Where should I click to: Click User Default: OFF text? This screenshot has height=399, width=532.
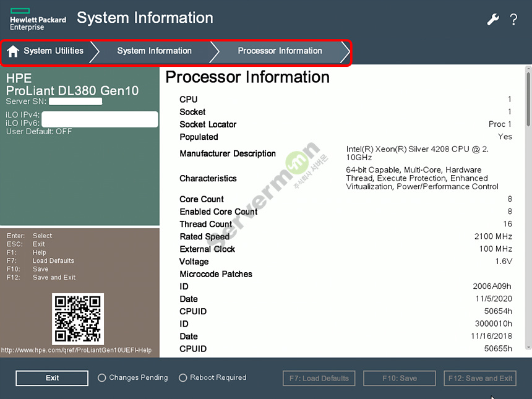(39, 132)
